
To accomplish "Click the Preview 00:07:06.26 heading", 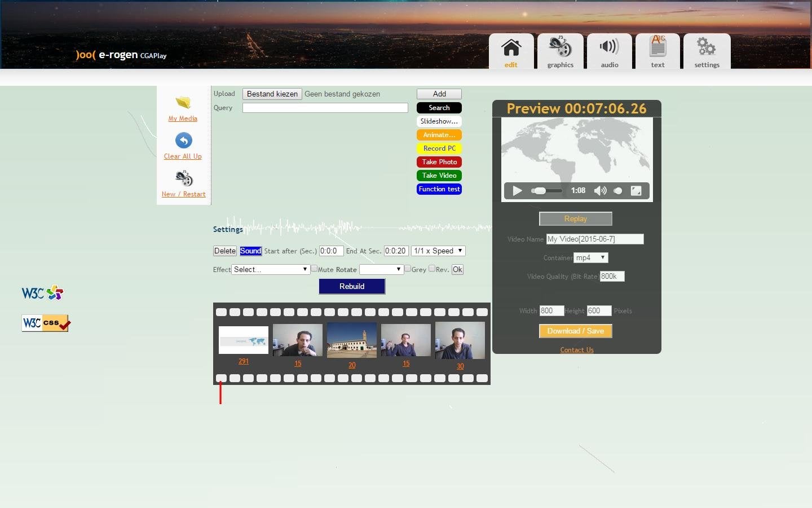I will tap(576, 108).
